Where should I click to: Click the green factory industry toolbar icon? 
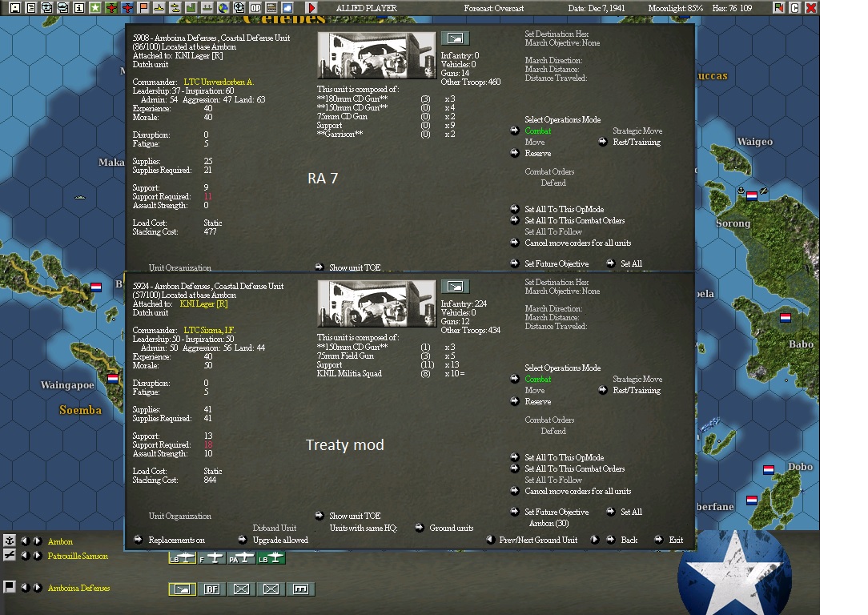191,8
